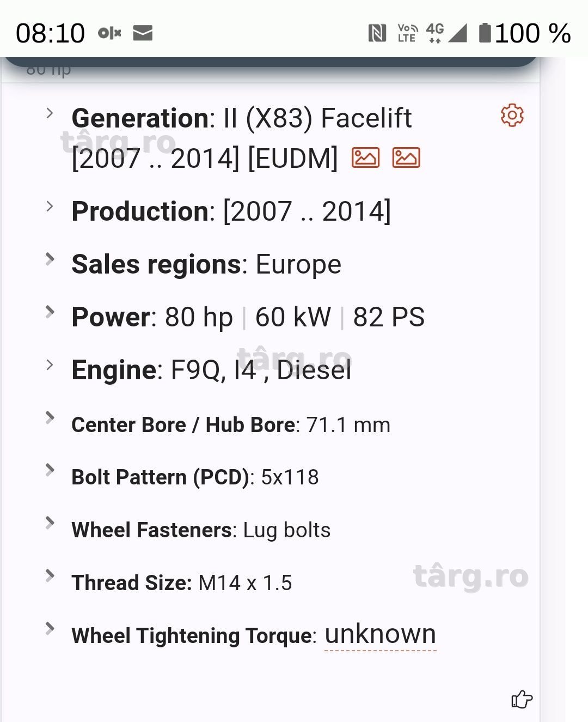Expand the Wheel Fasteners chevron
Viewport: 588px width, 722px height.
pos(50,523)
